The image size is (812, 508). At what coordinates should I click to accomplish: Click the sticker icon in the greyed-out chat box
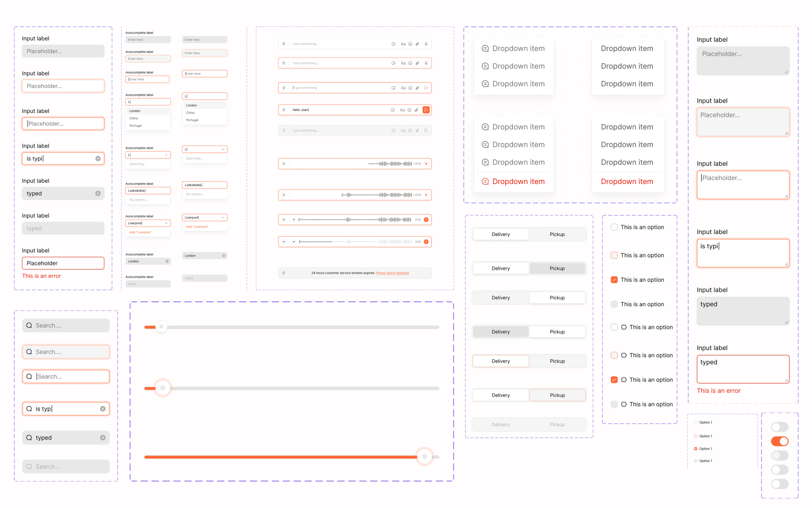click(x=393, y=130)
